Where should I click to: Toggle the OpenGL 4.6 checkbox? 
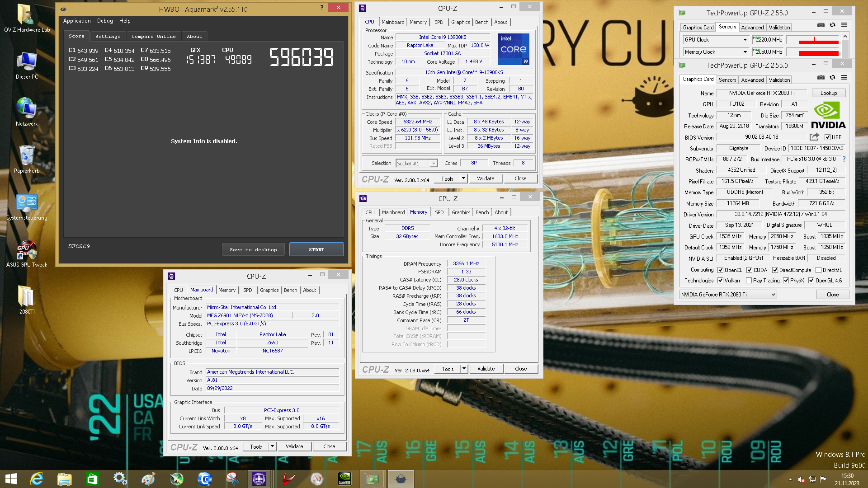811,281
